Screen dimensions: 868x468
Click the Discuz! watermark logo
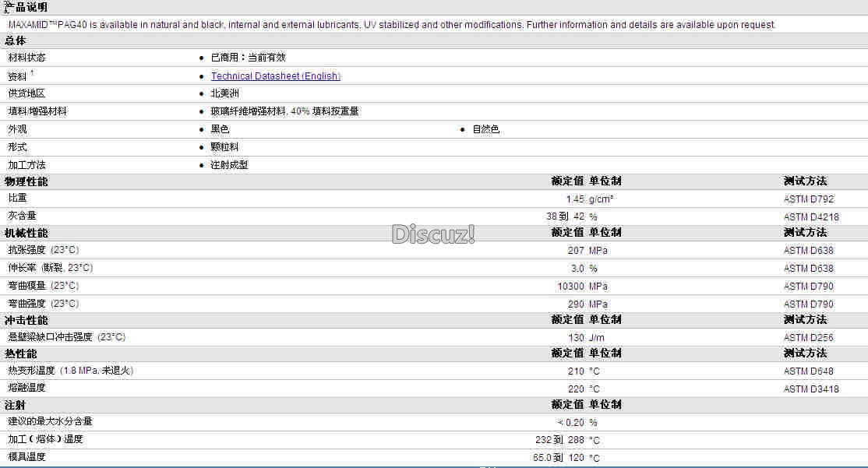(433, 234)
